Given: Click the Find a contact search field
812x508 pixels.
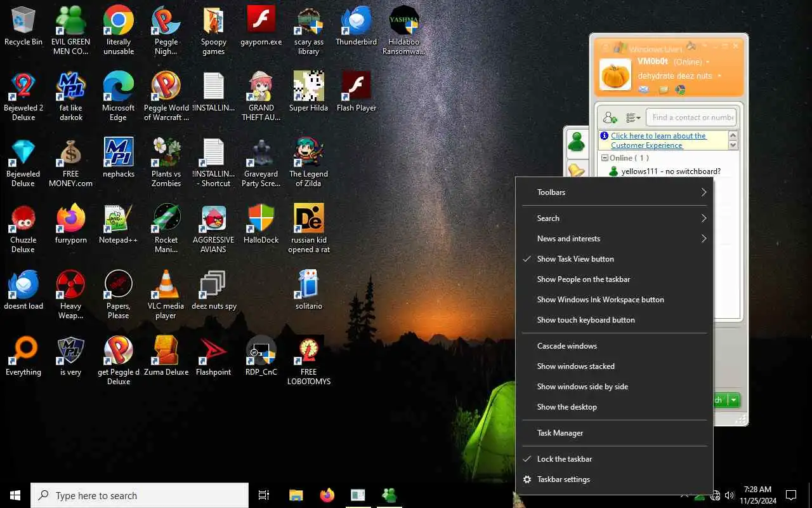Looking at the screenshot, I should click(691, 117).
